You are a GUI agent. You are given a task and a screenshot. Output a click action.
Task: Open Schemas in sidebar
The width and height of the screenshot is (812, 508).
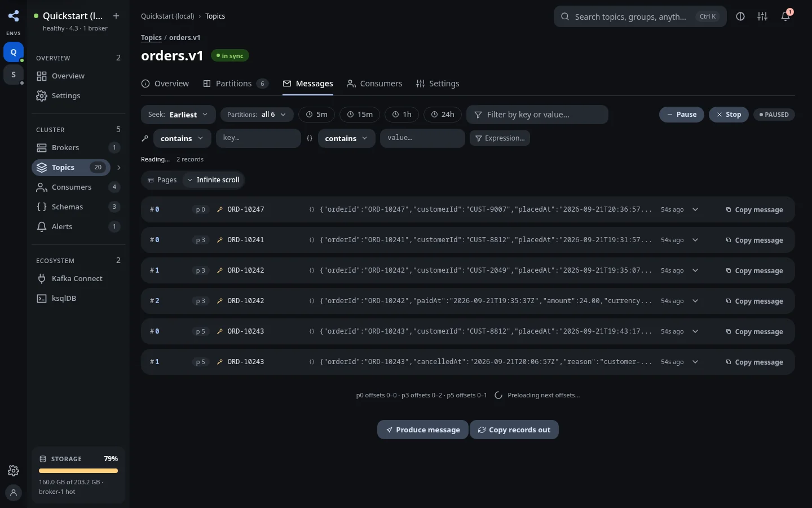coord(78,207)
